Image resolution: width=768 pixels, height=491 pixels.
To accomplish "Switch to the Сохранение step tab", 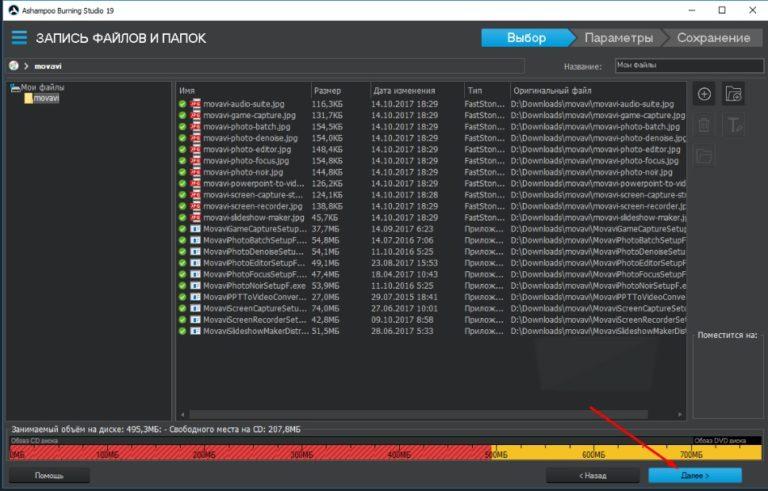I will coord(712,38).
